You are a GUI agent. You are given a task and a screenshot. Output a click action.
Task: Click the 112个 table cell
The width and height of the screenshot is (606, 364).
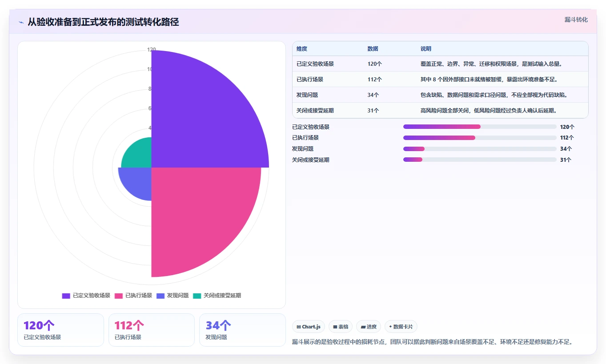pyautogui.click(x=375, y=80)
